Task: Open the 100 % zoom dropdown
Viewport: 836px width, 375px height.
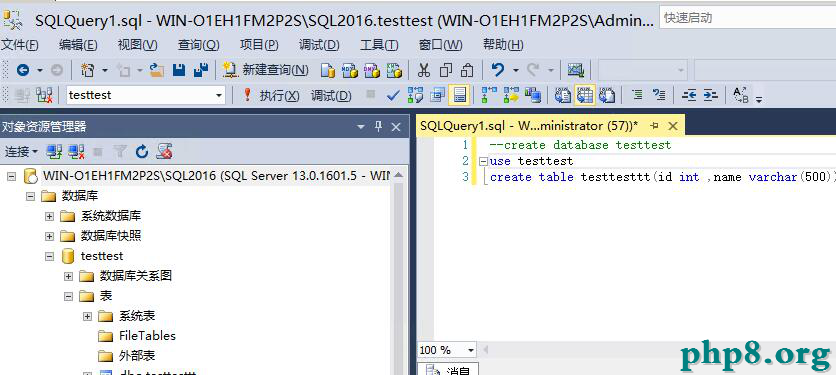Action: (471, 350)
